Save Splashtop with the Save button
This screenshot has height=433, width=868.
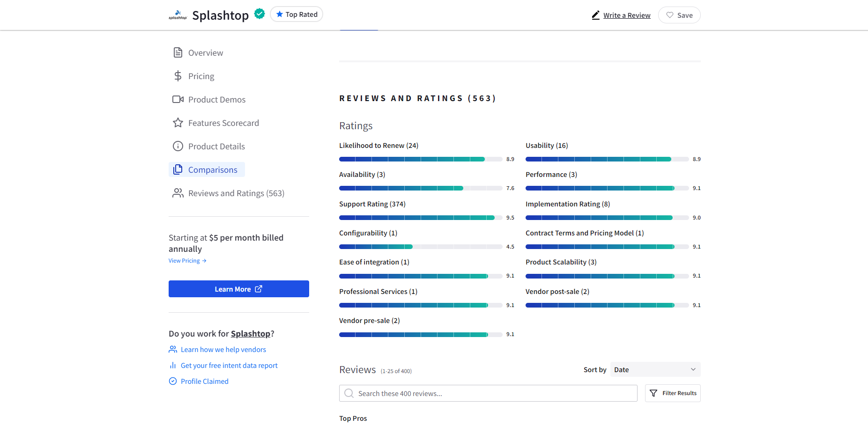[679, 15]
